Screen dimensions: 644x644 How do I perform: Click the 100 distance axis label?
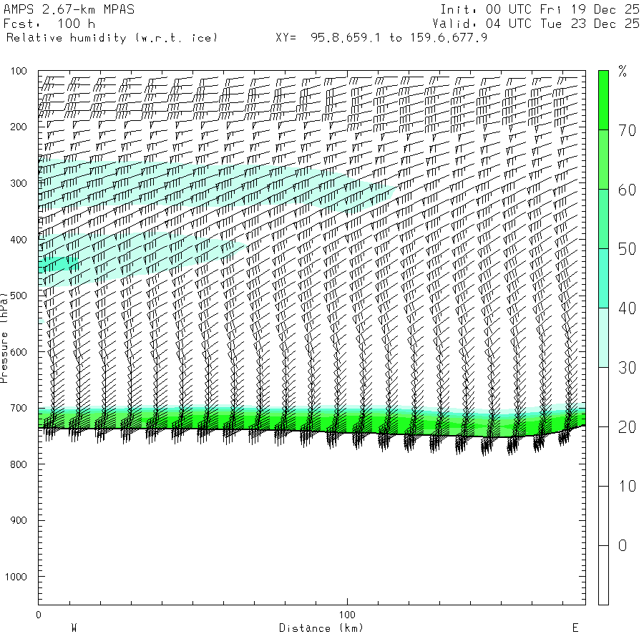click(x=347, y=615)
